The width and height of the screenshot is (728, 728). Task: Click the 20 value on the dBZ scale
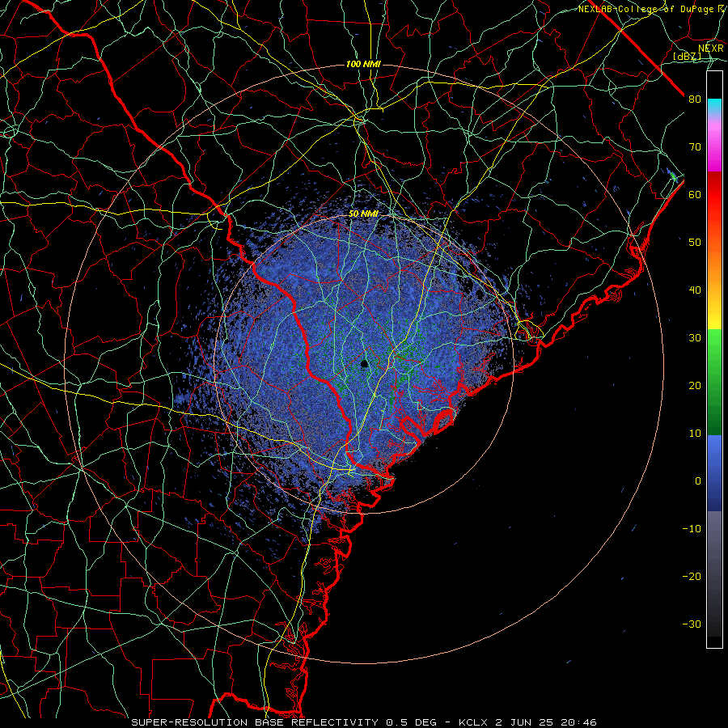point(695,386)
